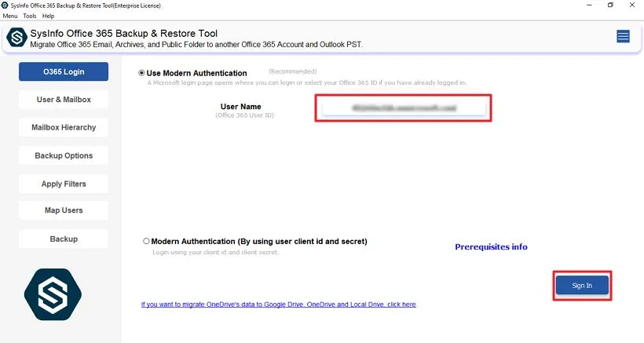644x343 pixels.
Task: Open the Tools menu
Action: (30, 16)
